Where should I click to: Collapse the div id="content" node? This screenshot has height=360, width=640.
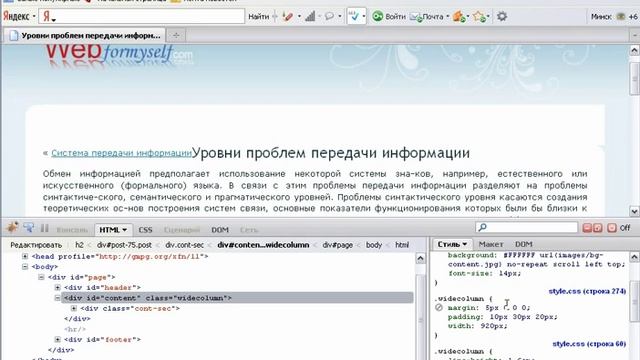(x=58, y=298)
